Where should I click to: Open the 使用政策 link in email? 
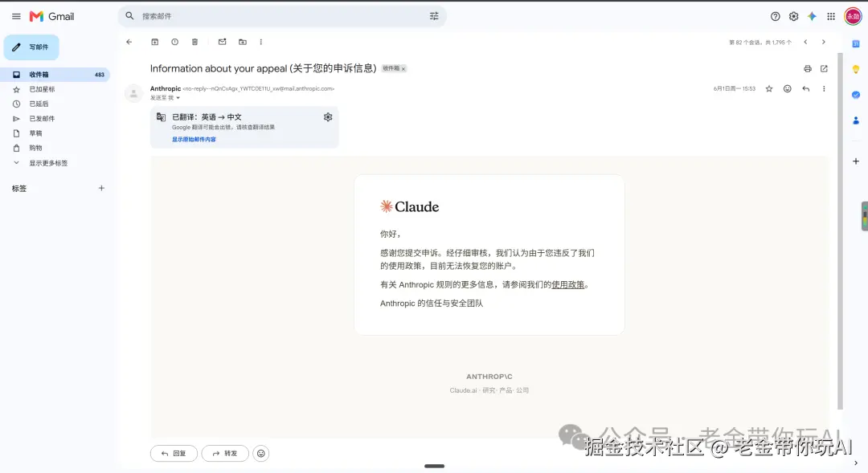(568, 285)
